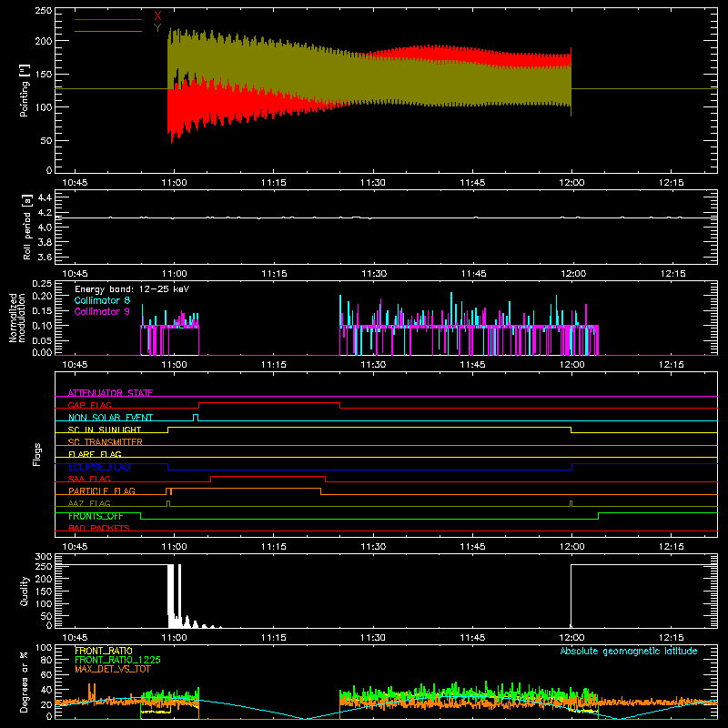Click 11:45 time label under modulation plot

472,365
